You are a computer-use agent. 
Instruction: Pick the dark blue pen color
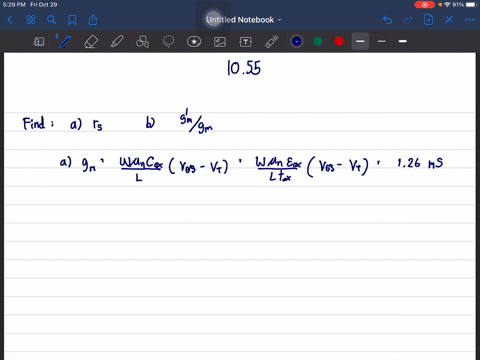click(297, 41)
